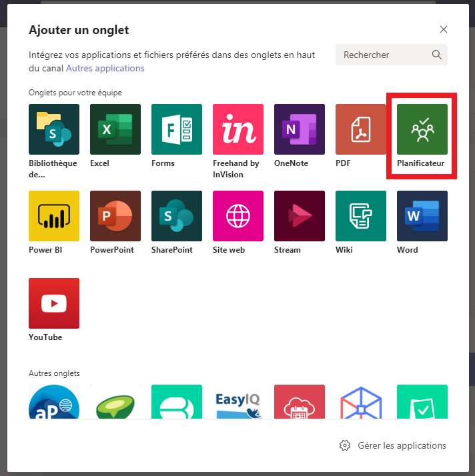This screenshot has height=476, width=475.
Task: Open the Stream app tile
Action: coord(300,216)
